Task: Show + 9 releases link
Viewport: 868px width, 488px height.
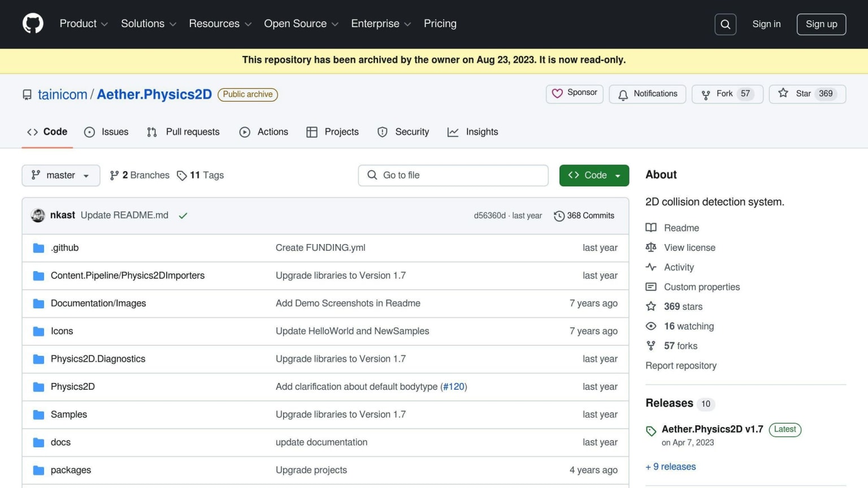Action: click(671, 467)
